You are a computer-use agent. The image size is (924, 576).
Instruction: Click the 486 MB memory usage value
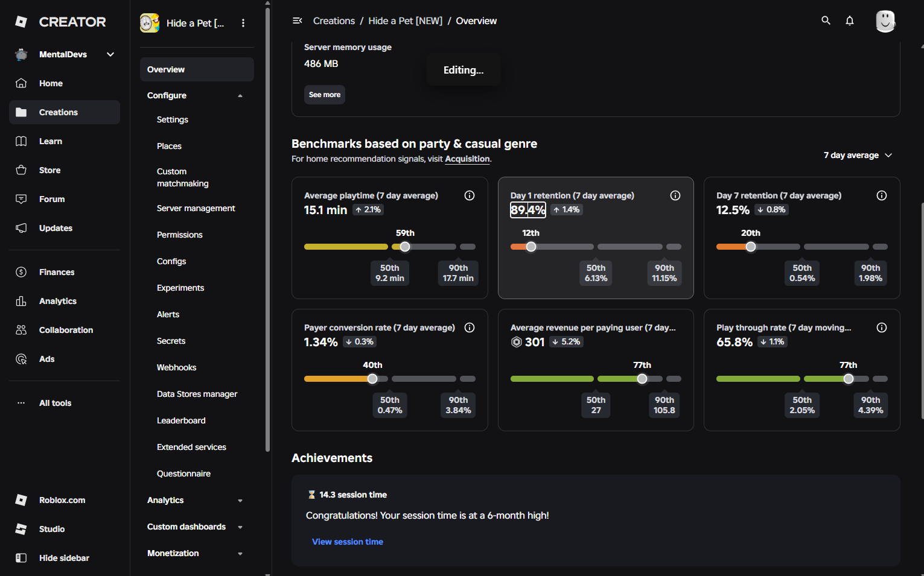pyautogui.click(x=321, y=64)
